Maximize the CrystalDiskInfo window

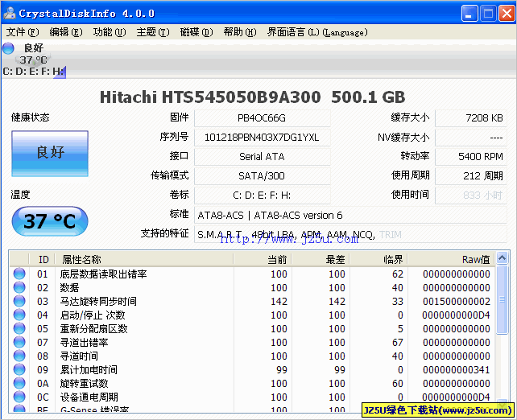coord(488,13)
